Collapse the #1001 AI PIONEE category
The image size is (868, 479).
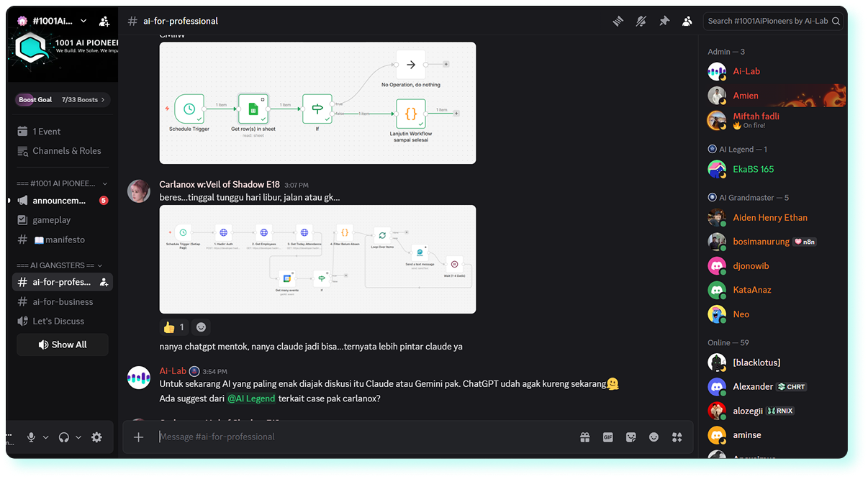coord(63,183)
